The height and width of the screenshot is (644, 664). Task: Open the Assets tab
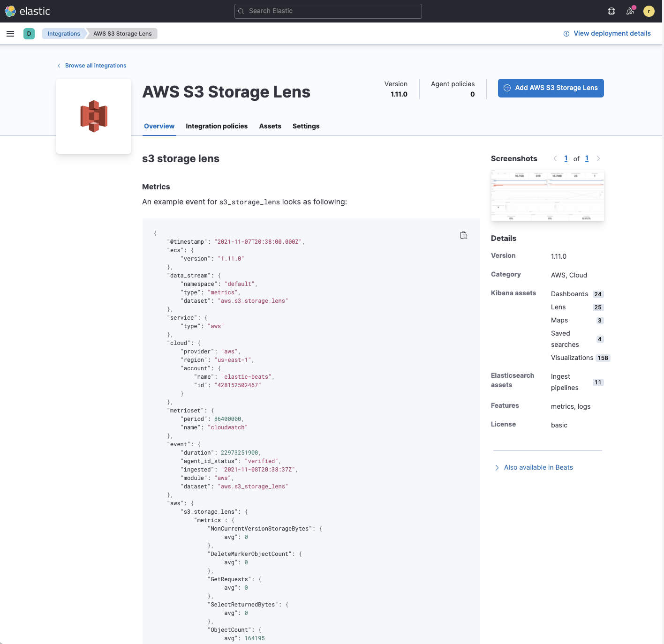pos(270,126)
